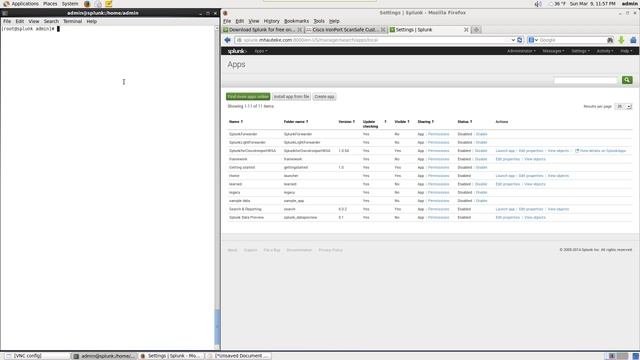Open Firefox Bookmarks menu

tap(296, 21)
